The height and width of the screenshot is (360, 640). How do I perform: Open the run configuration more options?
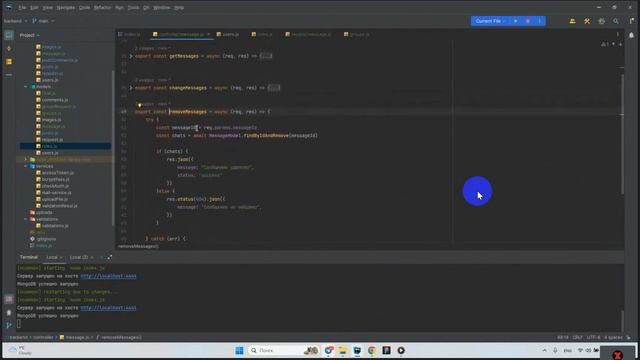click(x=540, y=21)
